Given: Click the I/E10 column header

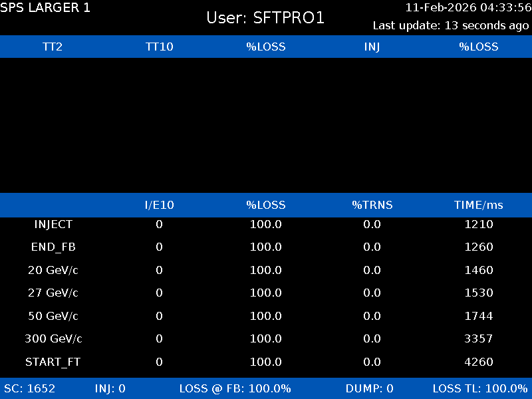Looking at the screenshot, I should click(x=159, y=205).
